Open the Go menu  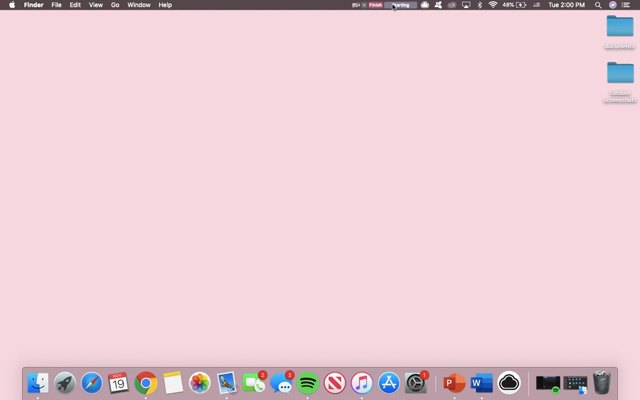pyautogui.click(x=115, y=5)
